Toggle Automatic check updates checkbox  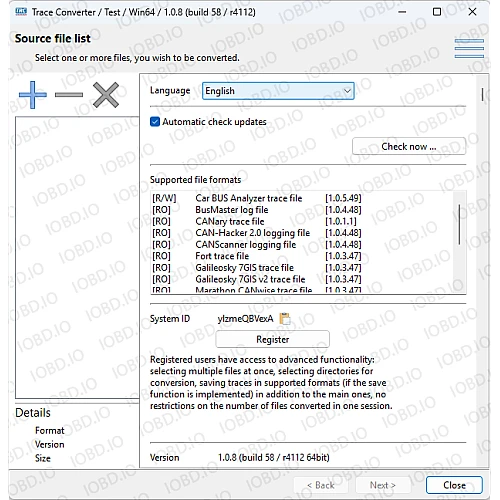point(155,122)
